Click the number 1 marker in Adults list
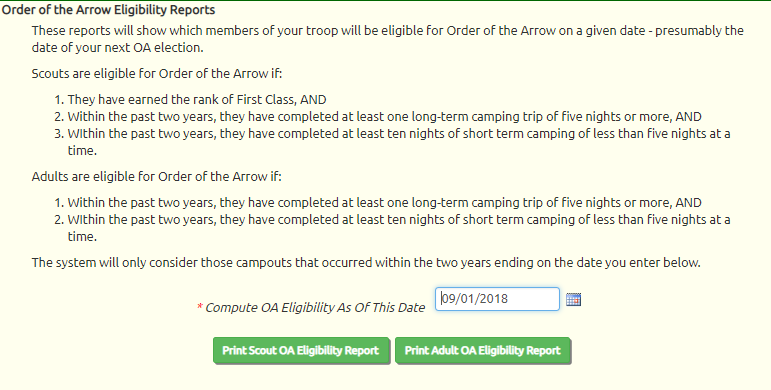The height and width of the screenshot is (390, 771). click(x=59, y=203)
